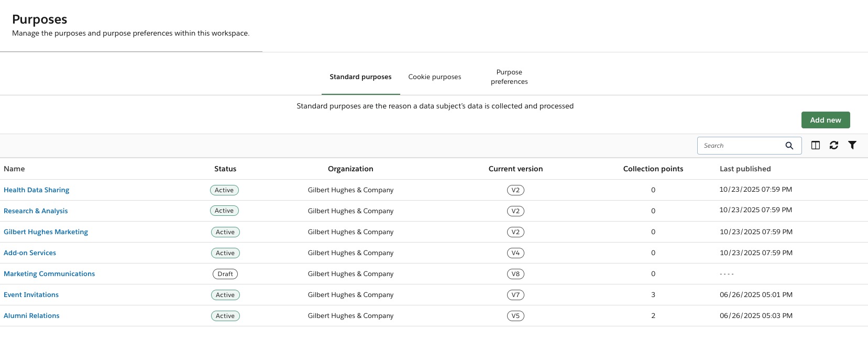Open the table filter icon
868x340 pixels.
[852, 145]
